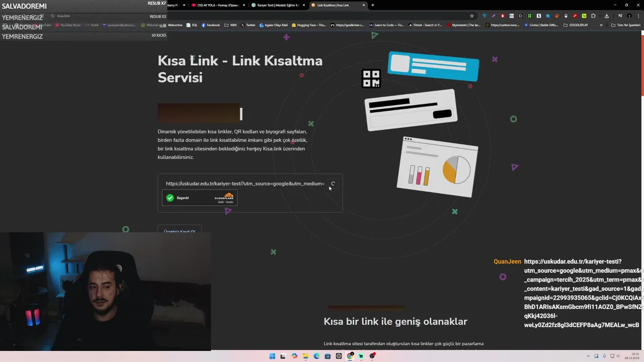Open the Windows Start menu
The height and width of the screenshot is (362, 644).
[272, 356]
